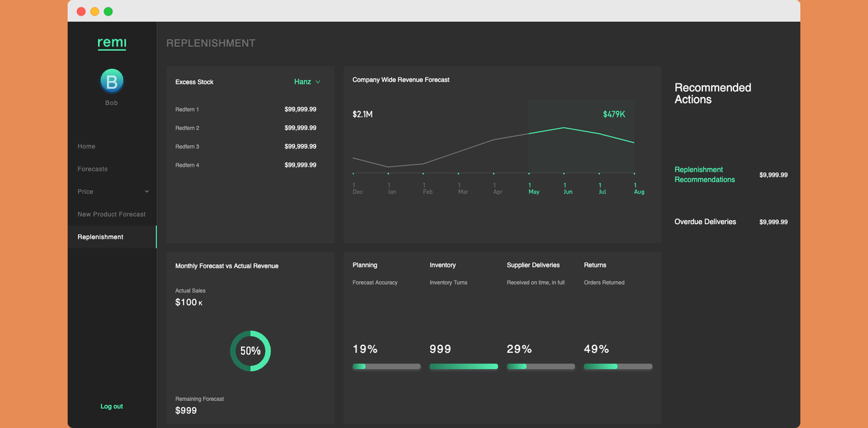Click Company Wide Revenue Forecast title
868x428 pixels.
(x=401, y=80)
